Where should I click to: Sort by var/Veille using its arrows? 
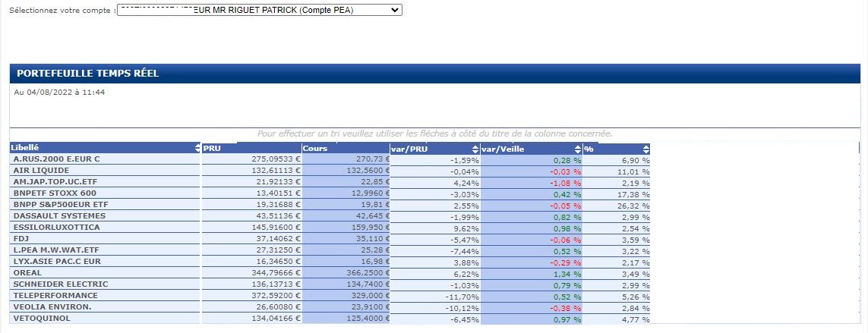point(578,149)
